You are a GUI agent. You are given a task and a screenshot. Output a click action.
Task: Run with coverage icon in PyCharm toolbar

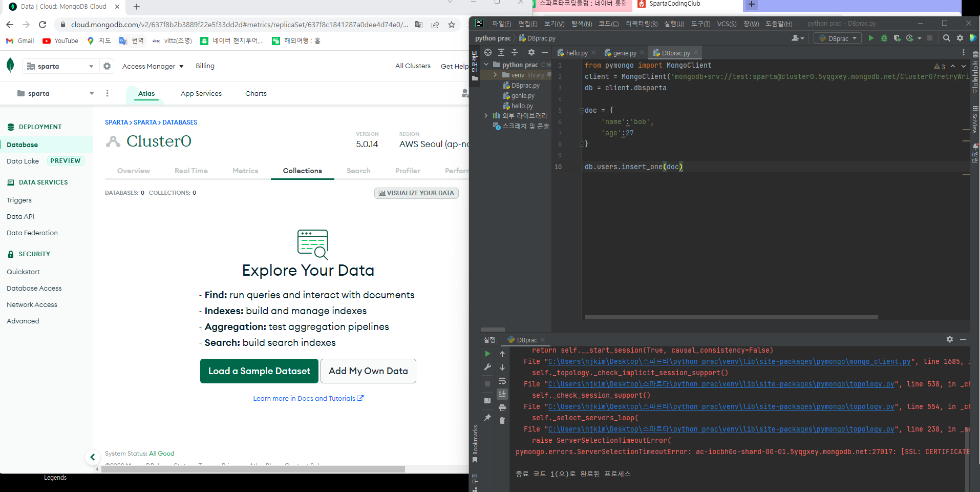coord(897,38)
